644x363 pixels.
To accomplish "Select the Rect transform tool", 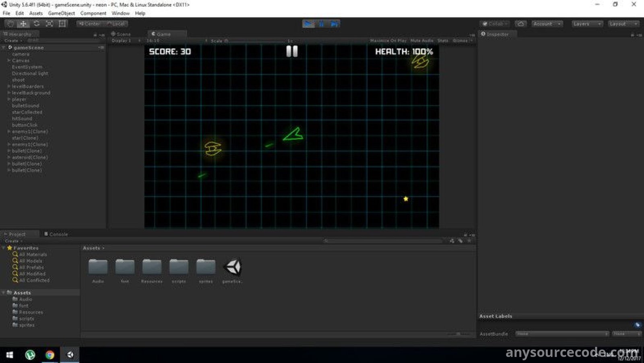I will 62,24.
